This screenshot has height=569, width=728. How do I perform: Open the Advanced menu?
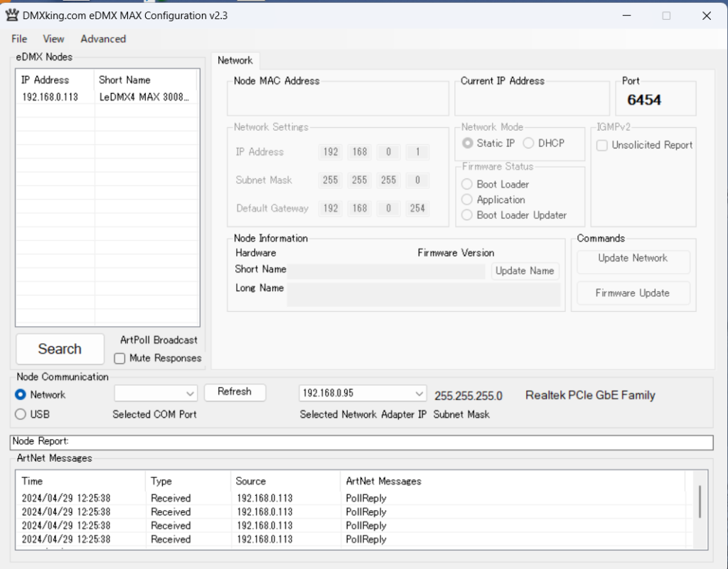click(x=103, y=39)
